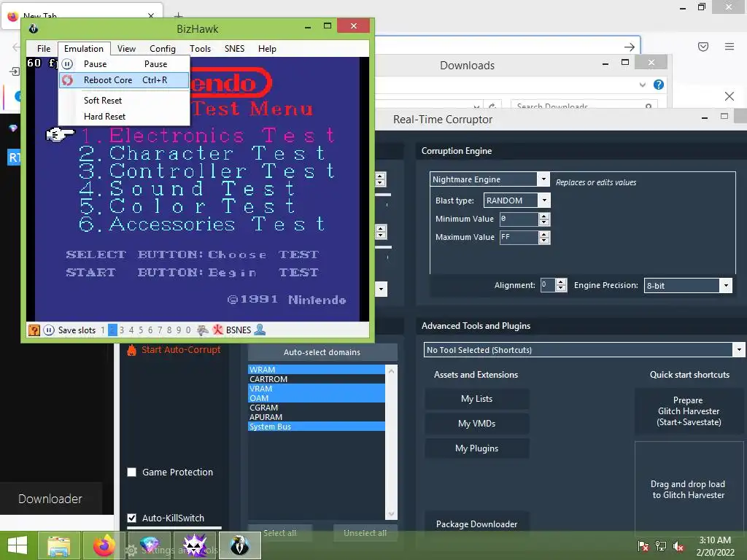Click the flame icon beside Start Auto-Corrupt
The width and height of the screenshot is (747, 560).
132,350
